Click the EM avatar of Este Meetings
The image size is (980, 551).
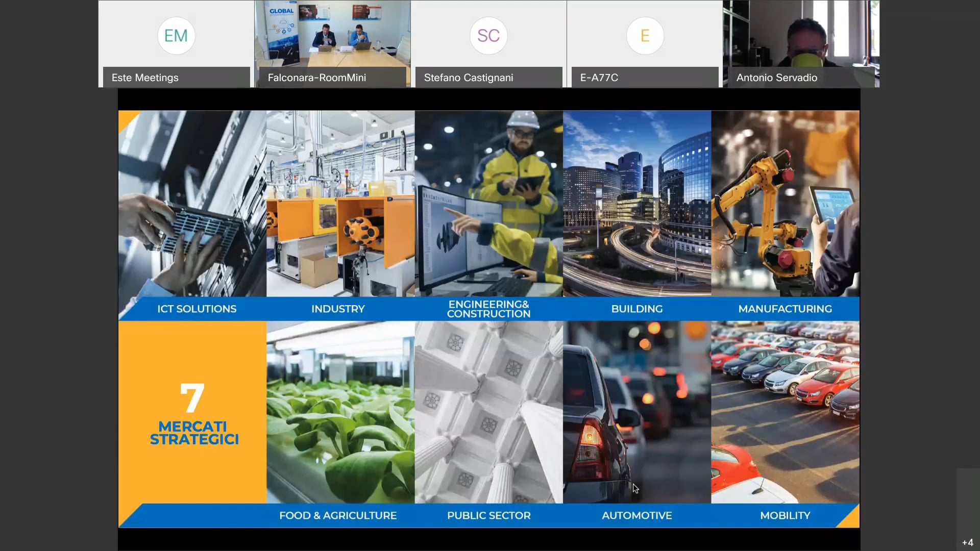tap(176, 36)
